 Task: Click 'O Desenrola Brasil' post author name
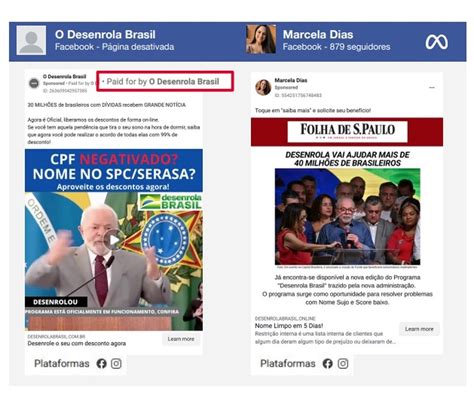click(64, 77)
